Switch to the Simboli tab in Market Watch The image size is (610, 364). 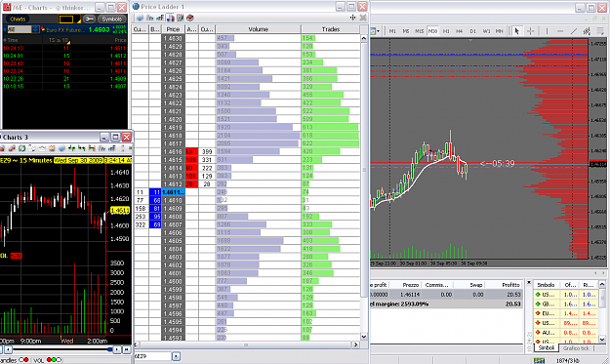(x=546, y=348)
